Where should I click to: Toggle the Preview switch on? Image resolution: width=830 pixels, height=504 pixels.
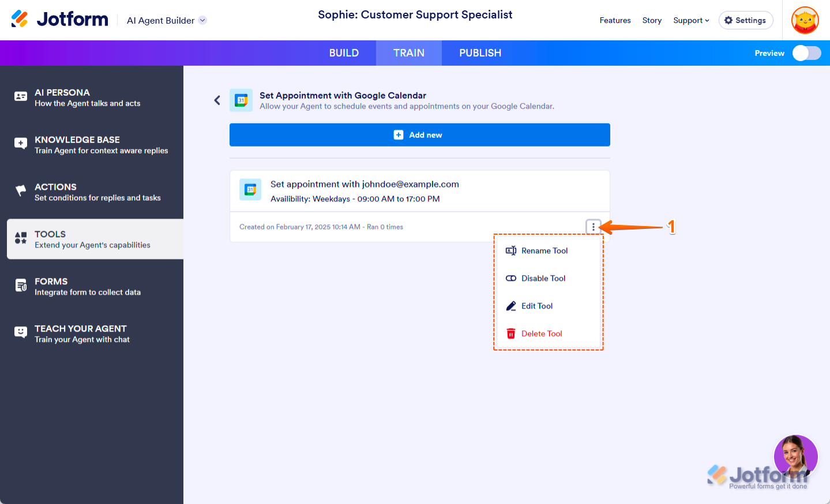click(806, 53)
